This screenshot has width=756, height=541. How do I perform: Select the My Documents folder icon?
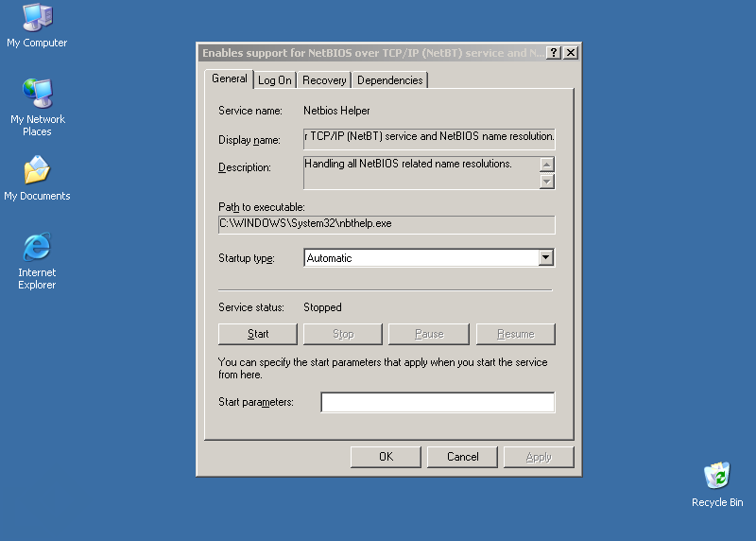point(37,178)
